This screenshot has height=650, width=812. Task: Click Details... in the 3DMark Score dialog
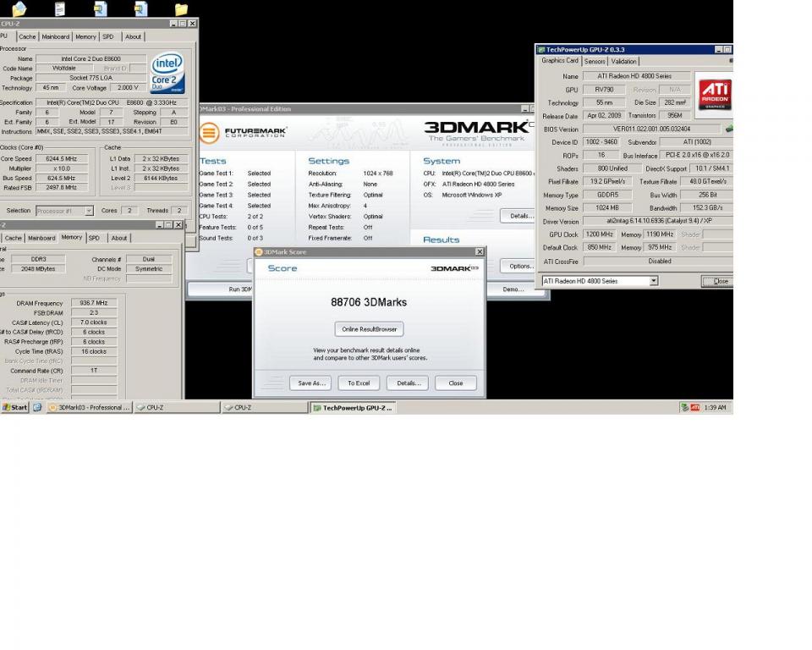pos(408,383)
